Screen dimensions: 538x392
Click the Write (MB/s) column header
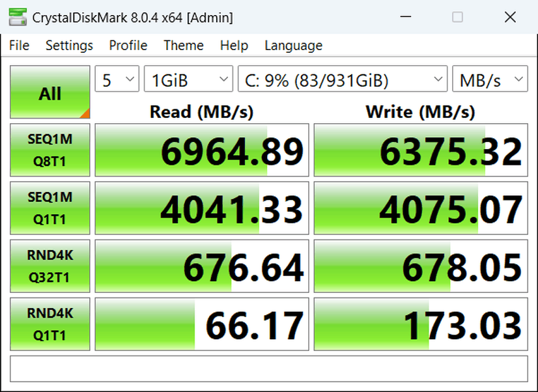click(x=421, y=112)
